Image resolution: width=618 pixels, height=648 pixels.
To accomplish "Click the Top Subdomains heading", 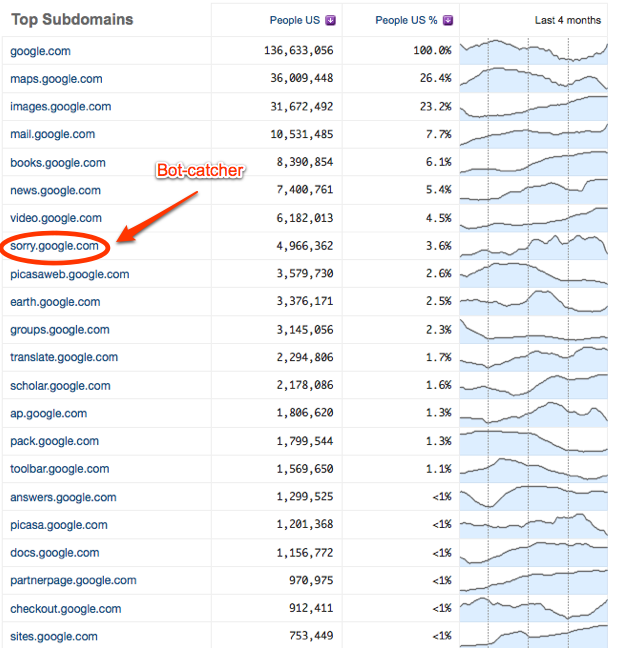I will tap(72, 20).
